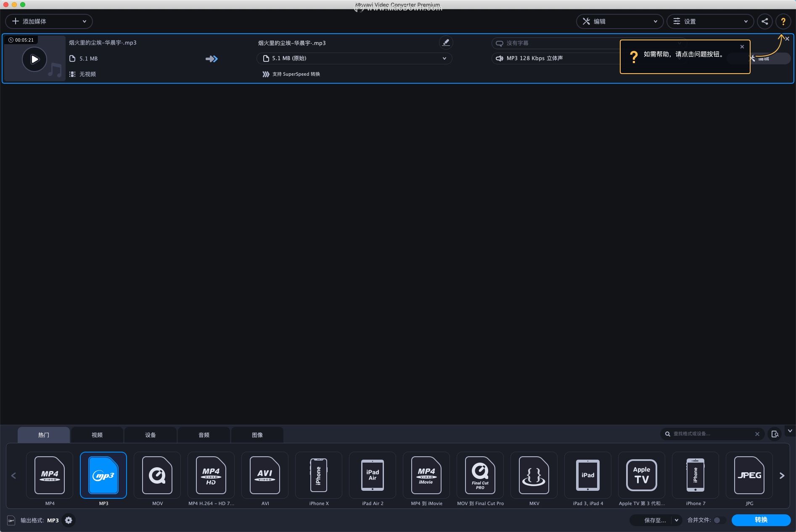Screen dimensions: 796x532
Task: Switch to the Images tab
Action: click(x=257, y=435)
